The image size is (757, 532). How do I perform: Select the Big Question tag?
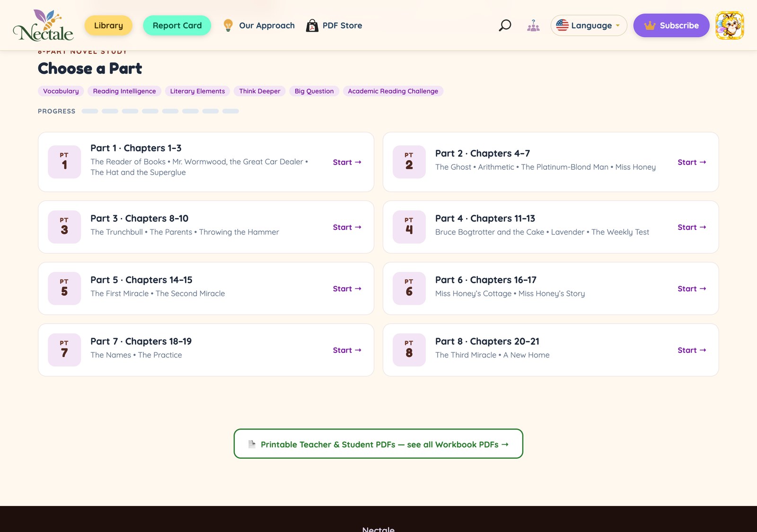click(x=314, y=91)
